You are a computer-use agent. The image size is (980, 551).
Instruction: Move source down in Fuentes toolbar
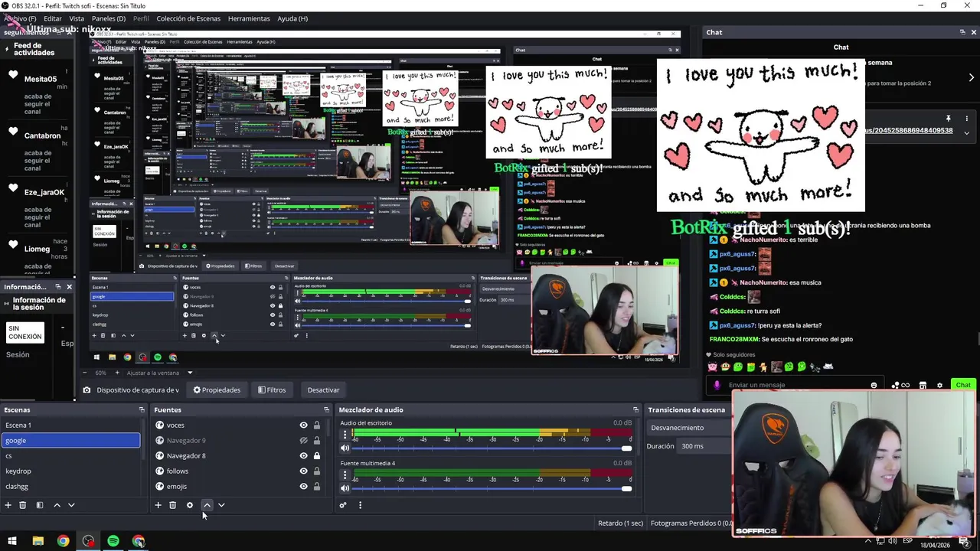pyautogui.click(x=221, y=505)
